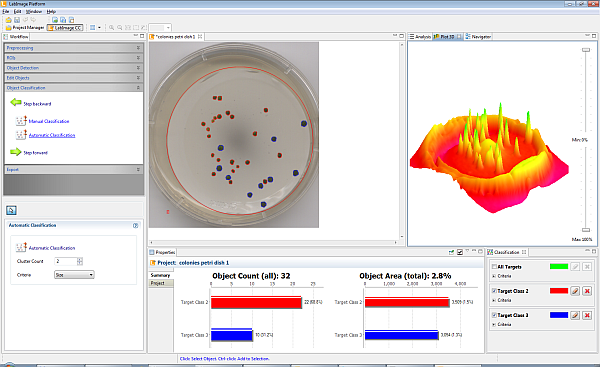The height and width of the screenshot is (367, 600).
Task: Click the Manual Classification icon
Action: (x=21, y=121)
